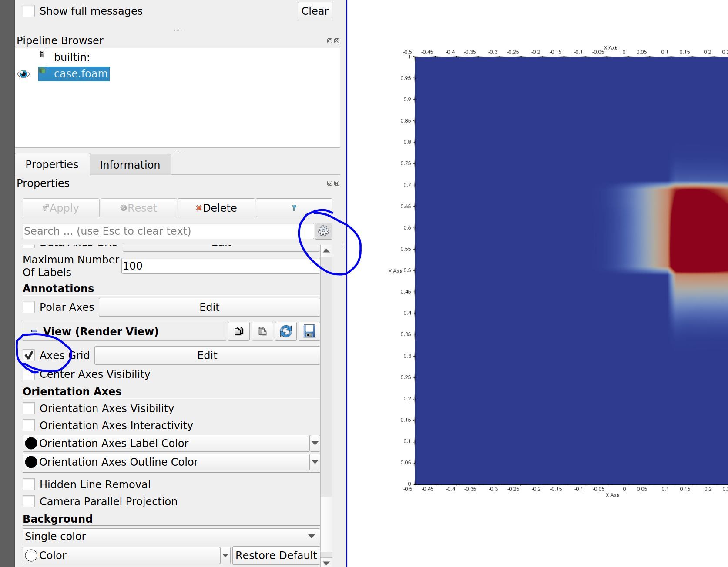Viewport: 728px width, 567px height.
Task: Select the Properties tab
Action: coord(52,164)
